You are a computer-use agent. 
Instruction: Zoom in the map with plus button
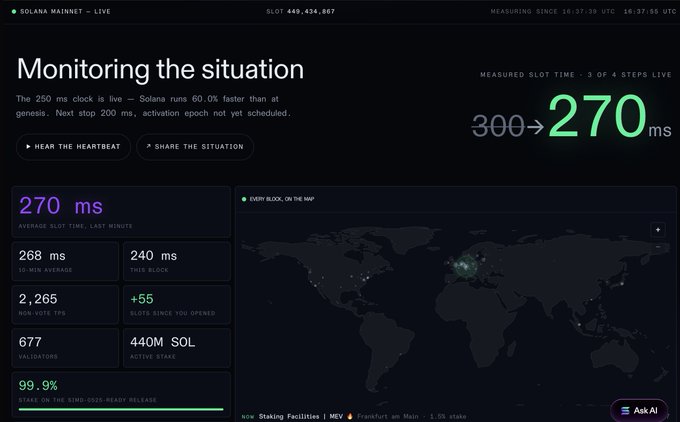(x=658, y=229)
